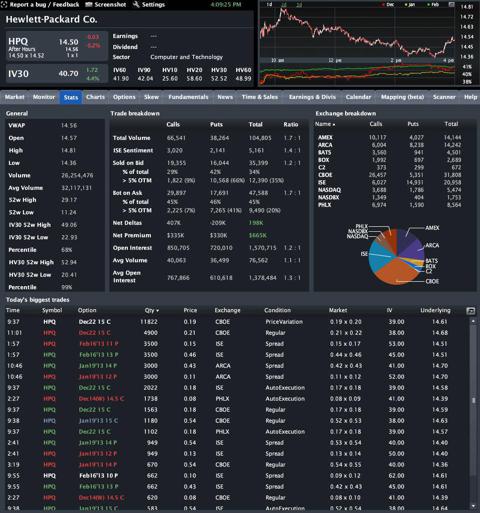Click the HPQ quote box
The width and height of the screenshot is (480, 513).
pos(57,46)
